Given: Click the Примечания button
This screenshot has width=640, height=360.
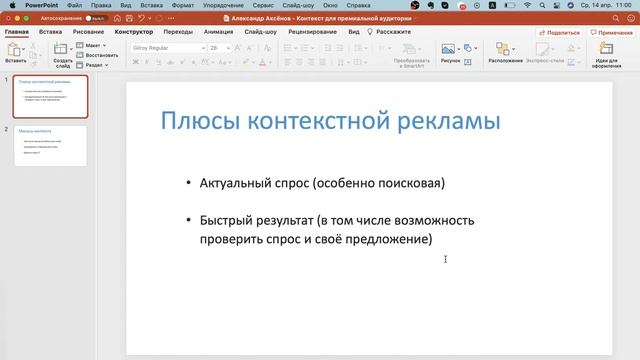Looking at the screenshot, I should click(611, 33).
